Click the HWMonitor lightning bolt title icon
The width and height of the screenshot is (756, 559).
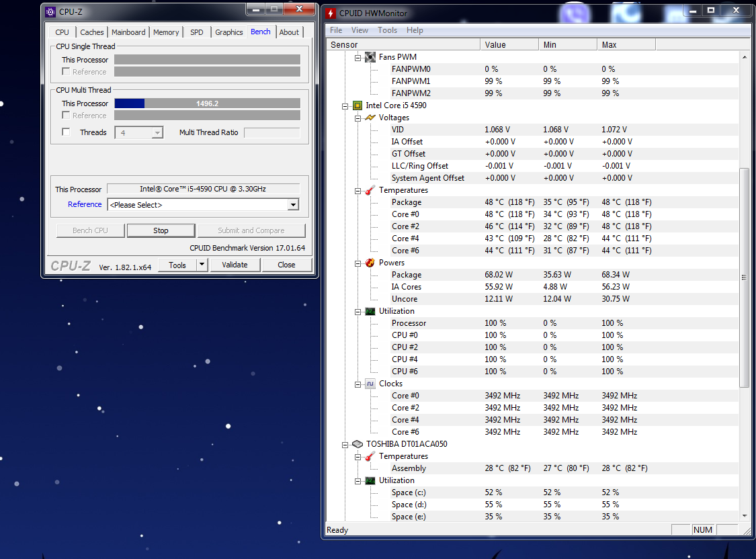[x=331, y=13]
